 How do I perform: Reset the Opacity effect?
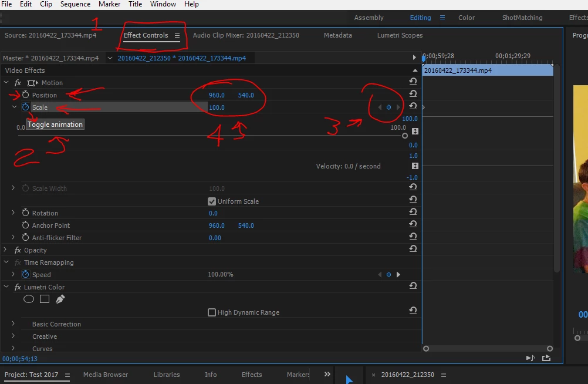tap(413, 248)
